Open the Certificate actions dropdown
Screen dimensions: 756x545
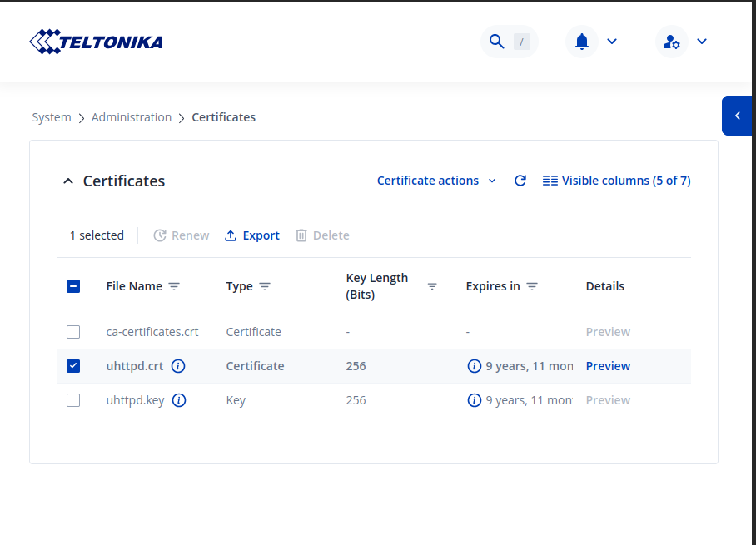[436, 181]
